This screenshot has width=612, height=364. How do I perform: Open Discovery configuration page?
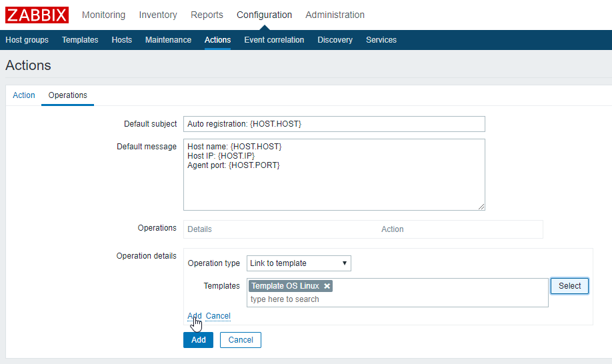click(335, 40)
